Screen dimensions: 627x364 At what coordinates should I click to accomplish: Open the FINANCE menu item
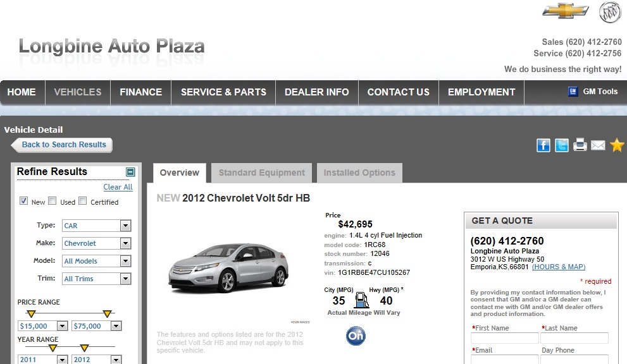coord(140,92)
